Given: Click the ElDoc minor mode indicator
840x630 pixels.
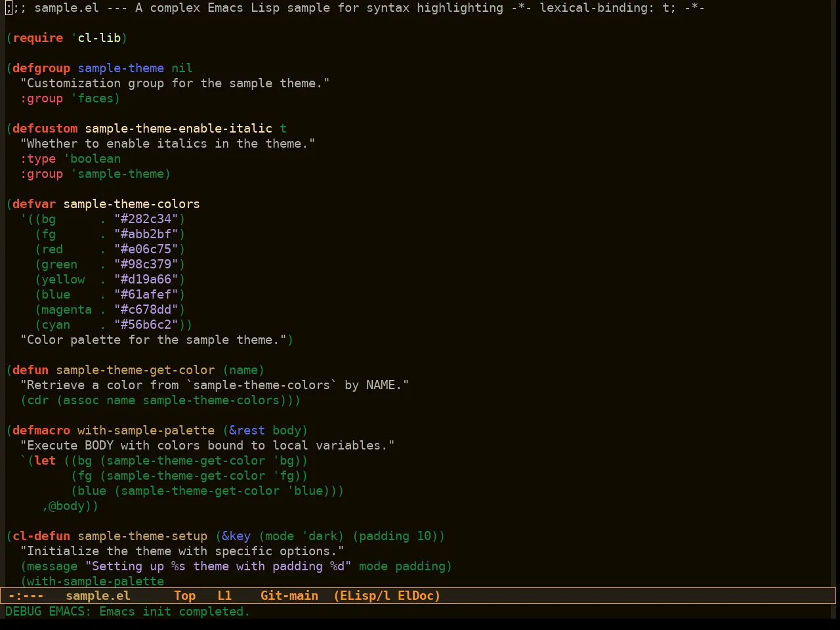Looking at the screenshot, I should (416, 596).
